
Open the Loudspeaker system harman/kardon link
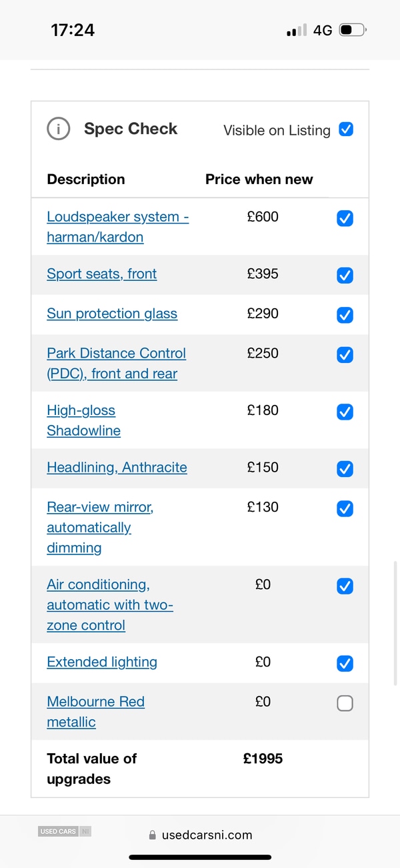pyautogui.click(x=117, y=227)
